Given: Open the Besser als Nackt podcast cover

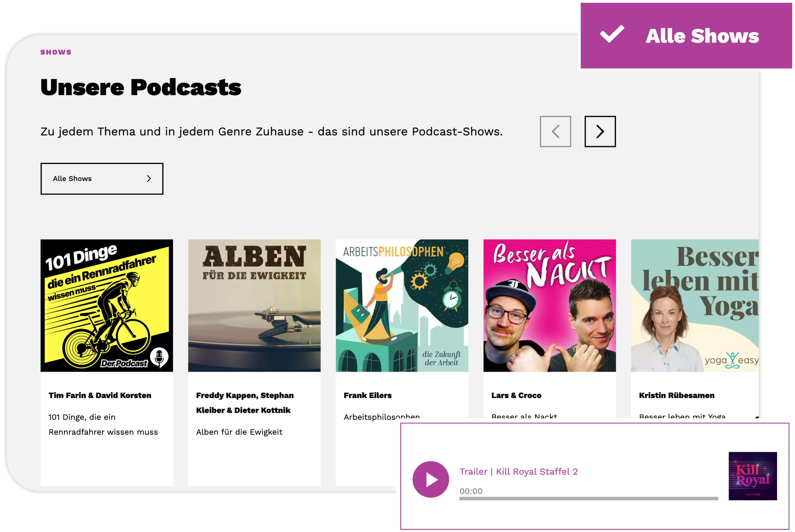Looking at the screenshot, I should pos(550,306).
